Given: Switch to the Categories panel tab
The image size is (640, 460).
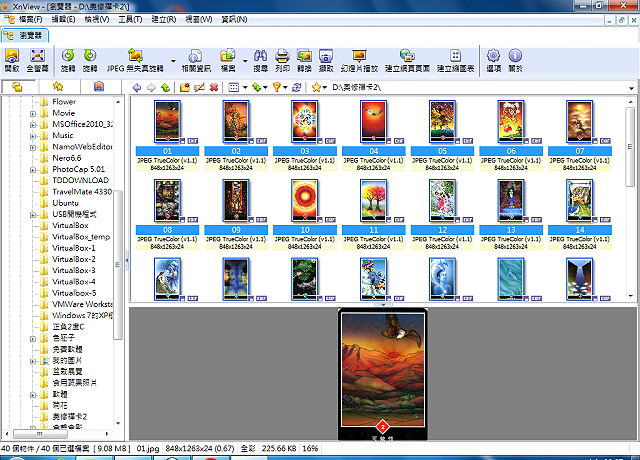Looking at the screenshot, I should coord(99,87).
